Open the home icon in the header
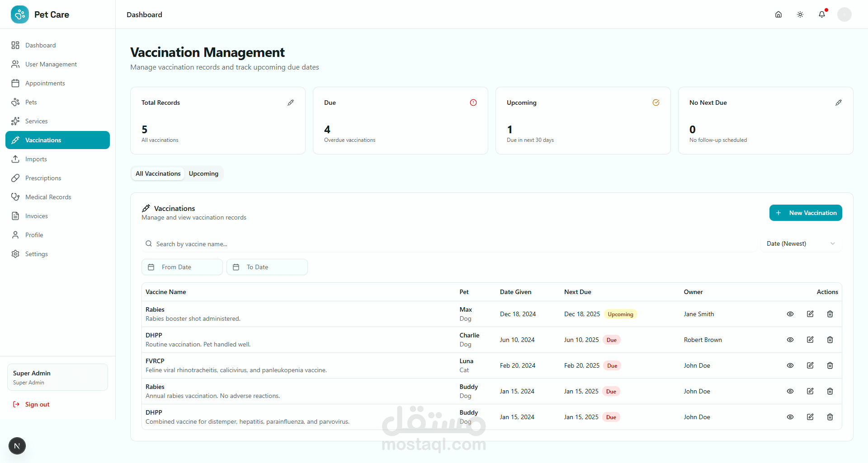 click(x=778, y=14)
